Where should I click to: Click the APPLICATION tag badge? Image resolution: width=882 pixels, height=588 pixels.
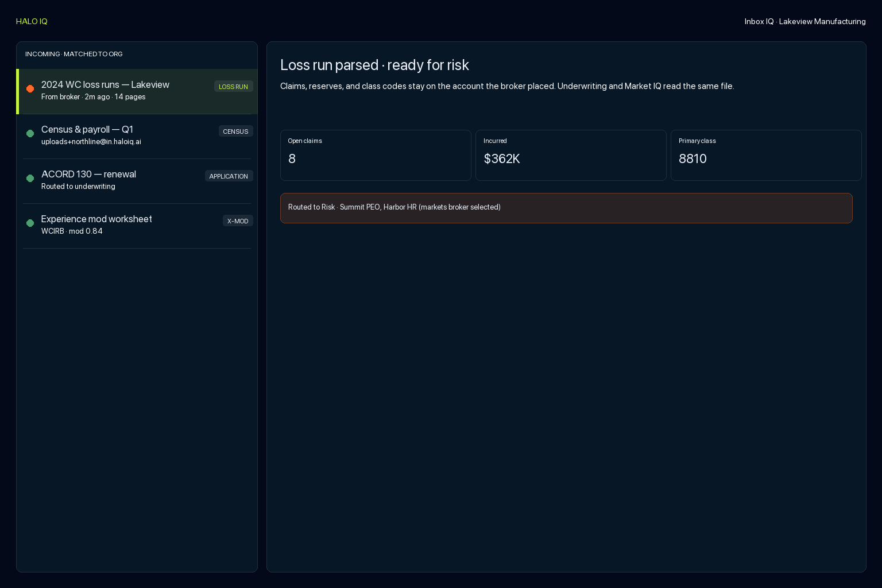229,176
